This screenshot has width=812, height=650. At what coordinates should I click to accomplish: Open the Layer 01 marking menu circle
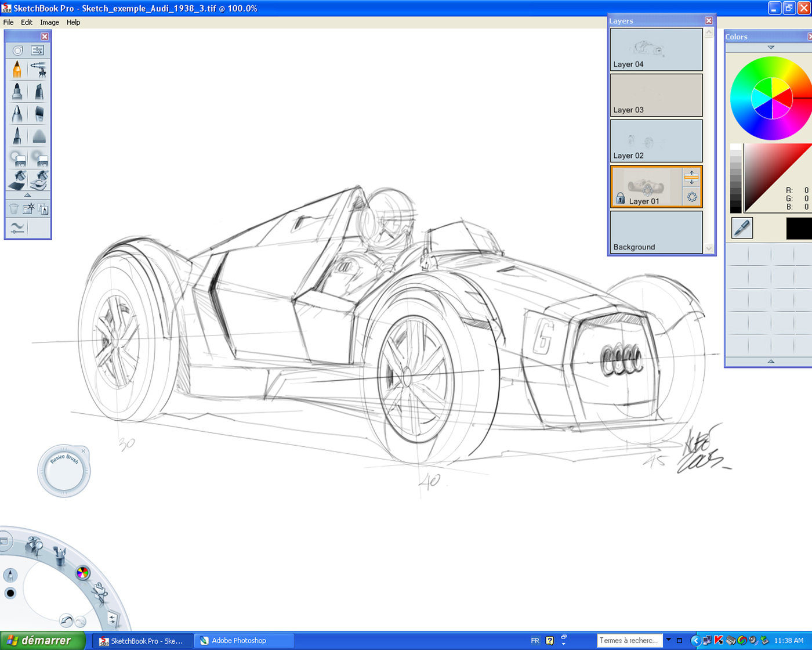[x=691, y=197]
